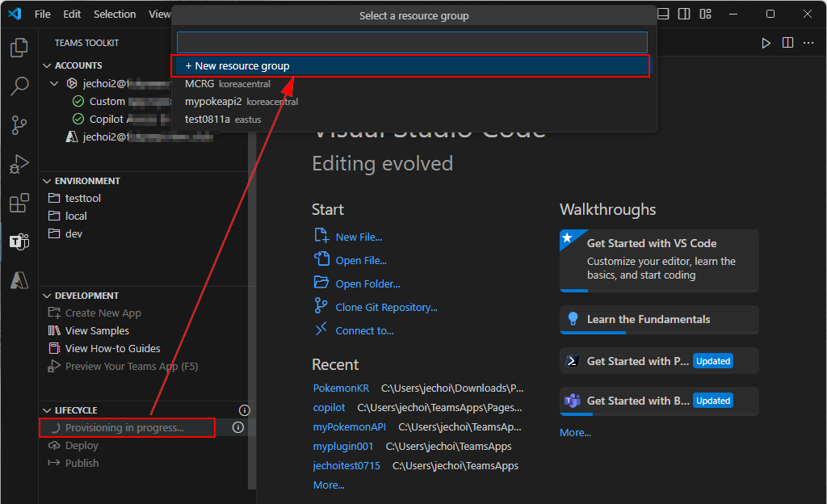Click the Publish arrow icon
Viewport: 827px width, 504px height.
(54, 463)
